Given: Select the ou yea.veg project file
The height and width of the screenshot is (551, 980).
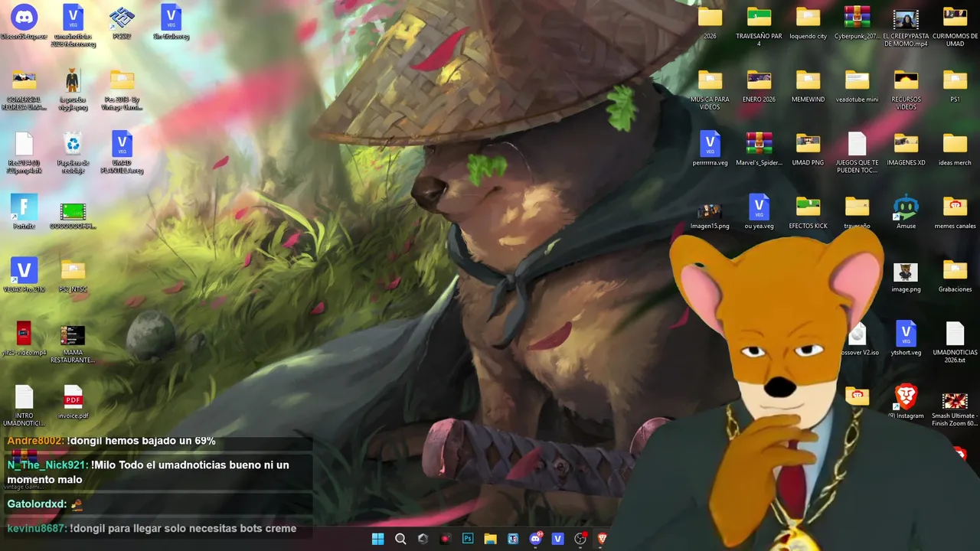Looking at the screenshot, I should tap(759, 212).
